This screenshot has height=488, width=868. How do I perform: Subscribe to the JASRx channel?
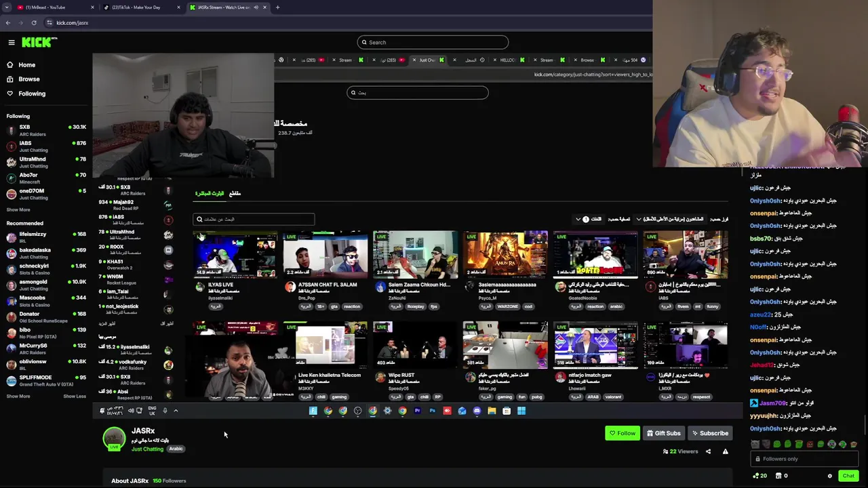point(710,433)
